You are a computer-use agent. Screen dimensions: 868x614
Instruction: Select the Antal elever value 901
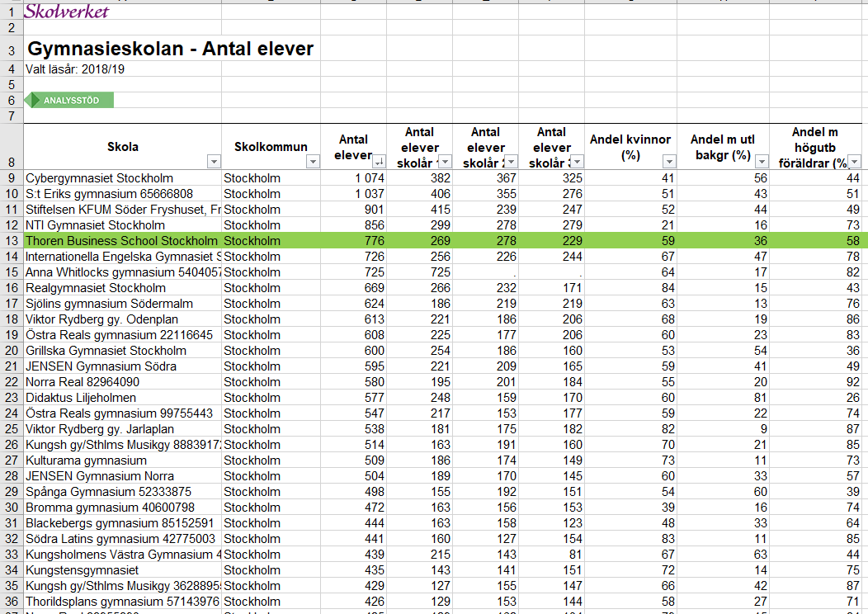354,210
